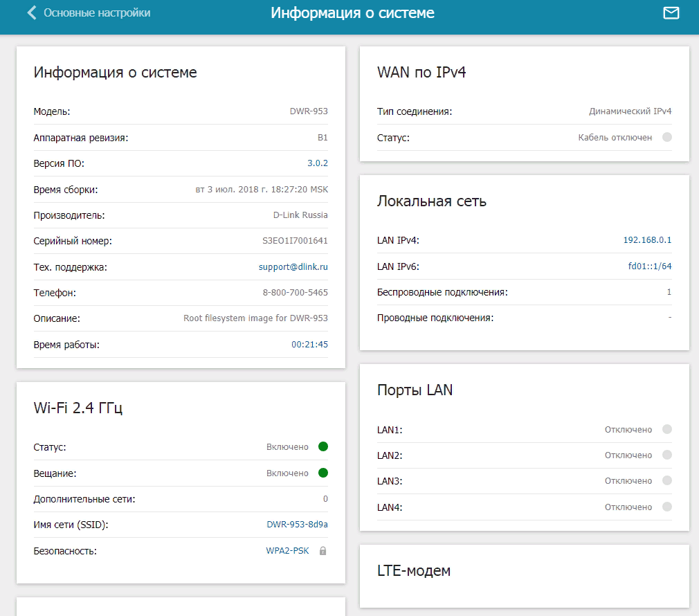Image resolution: width=699 pixels, height=616 pixels.
Task: Click the WAN cable status indicator dot
Action: [x=666, y=138]
